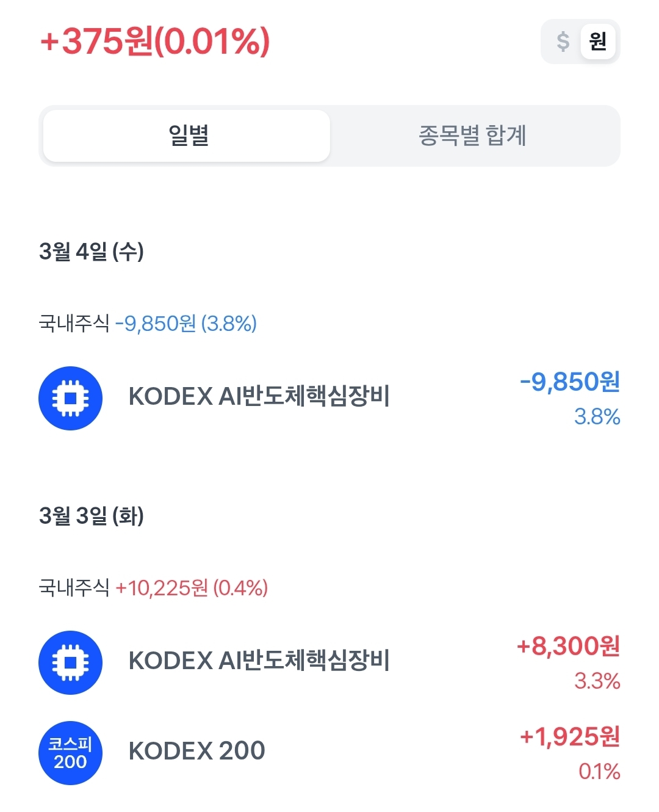
Task: Open the KODEX 200 stock name
Action: coord(196,751)
